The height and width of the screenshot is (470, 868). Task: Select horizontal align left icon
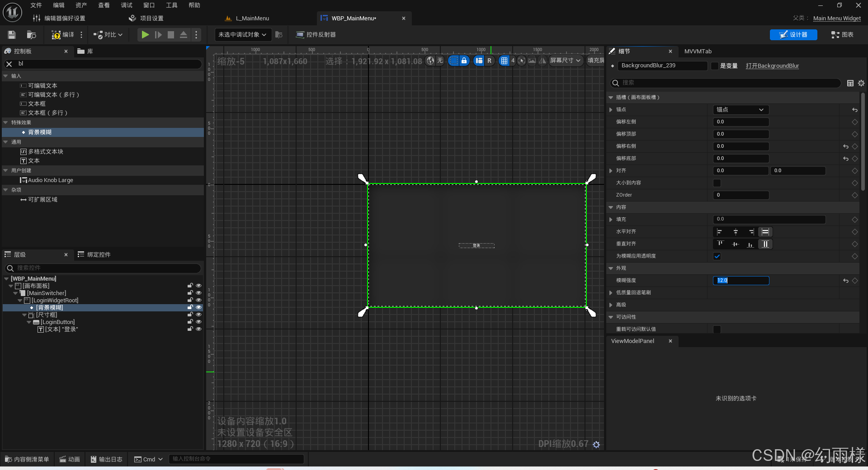[719, 232]
